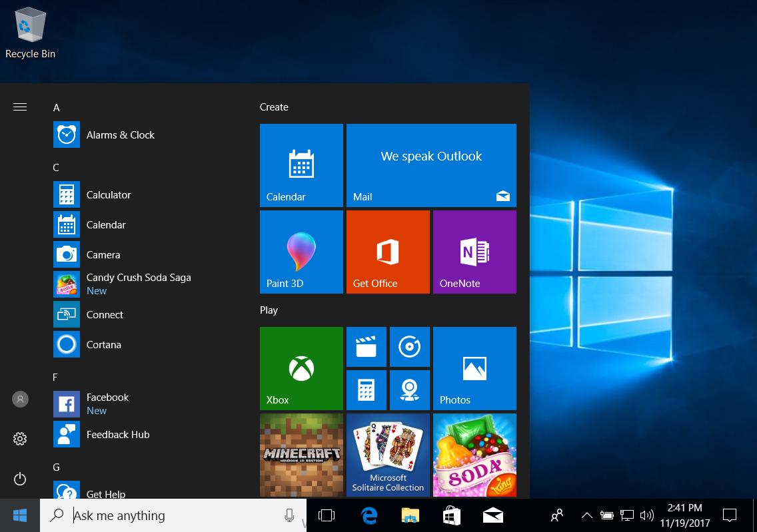This screenshot has height=532, width=757.
Task: Click the Play group heading
Action: (269, 310)
